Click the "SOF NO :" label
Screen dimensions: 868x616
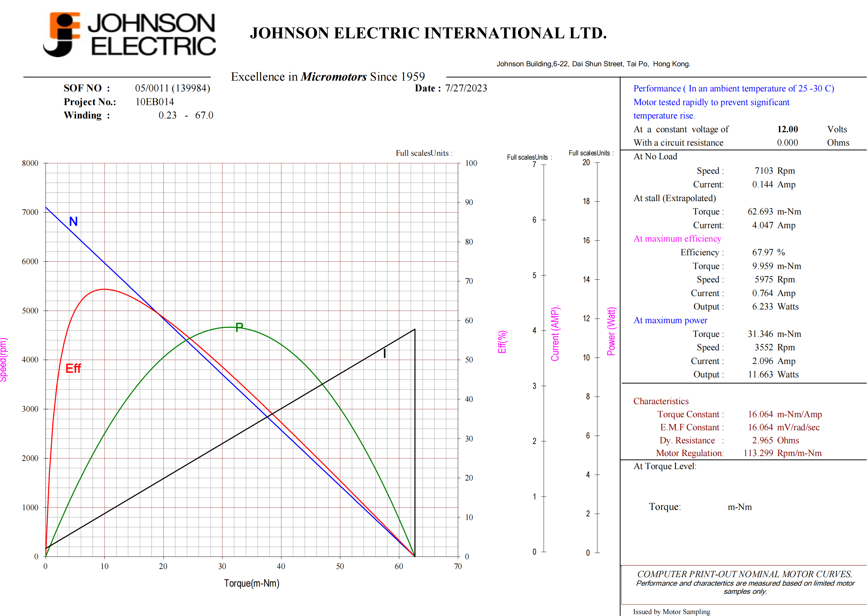coord(87,88)
